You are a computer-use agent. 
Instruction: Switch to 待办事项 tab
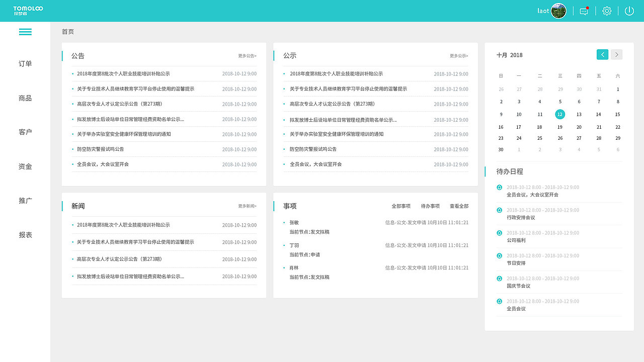(430, 206)
